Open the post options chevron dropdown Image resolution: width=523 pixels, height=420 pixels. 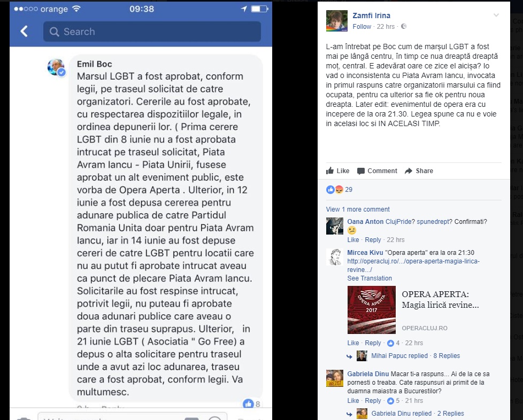point(496,15)
